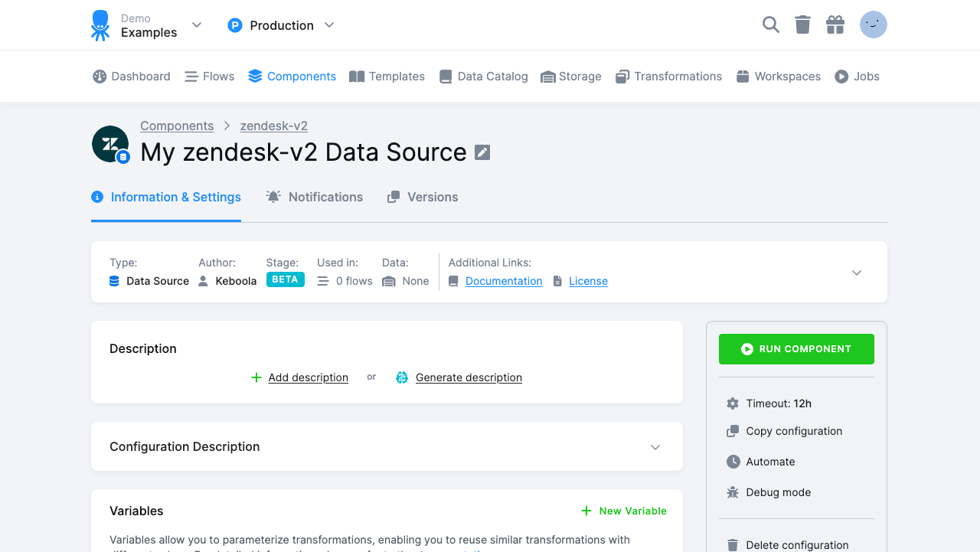Viewport: 980px width, 552px height.
Task: Switch to the Notifications tab
Action: pos(325,197)
